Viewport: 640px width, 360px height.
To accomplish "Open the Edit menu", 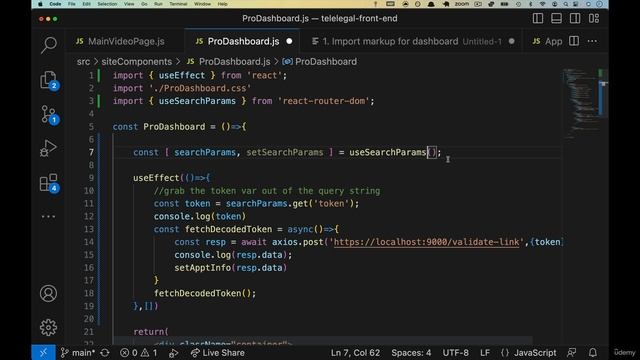I will [x=87, y=4].
